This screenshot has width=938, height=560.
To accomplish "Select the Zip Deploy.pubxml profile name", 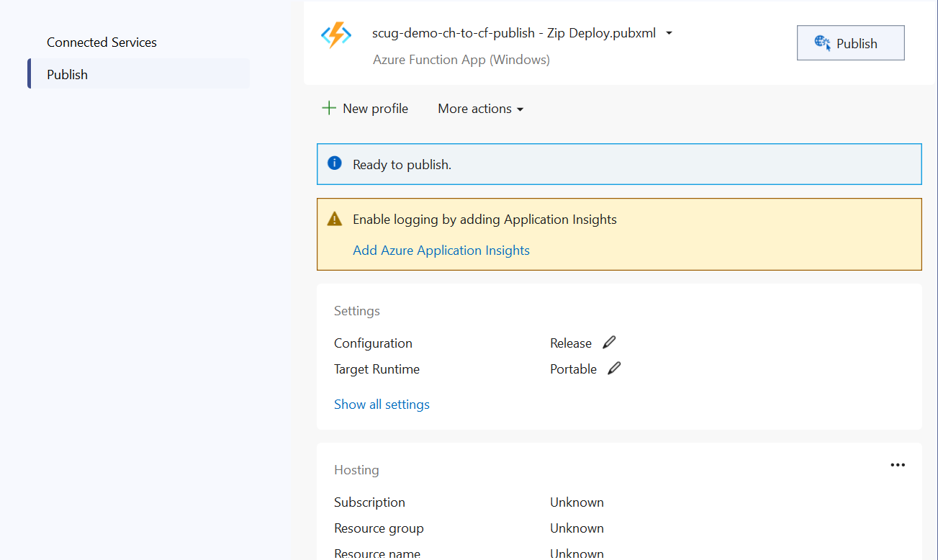I will (x=513, y=33).
